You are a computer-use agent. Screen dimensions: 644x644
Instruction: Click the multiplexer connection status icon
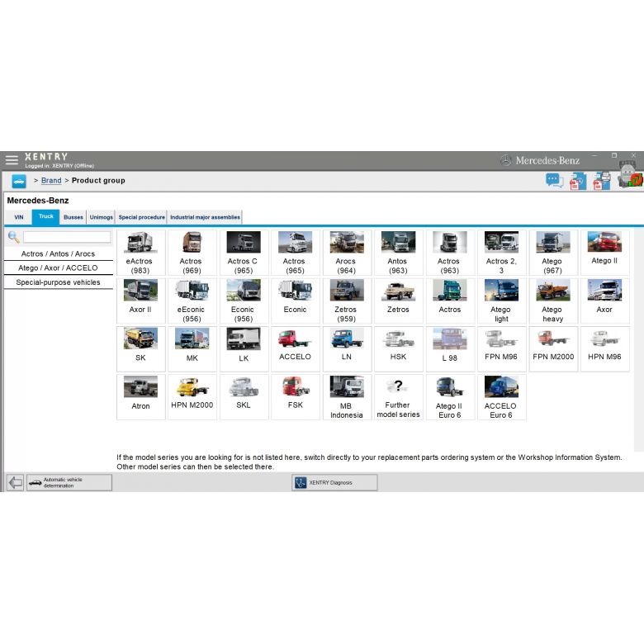(x=631, y=175)
